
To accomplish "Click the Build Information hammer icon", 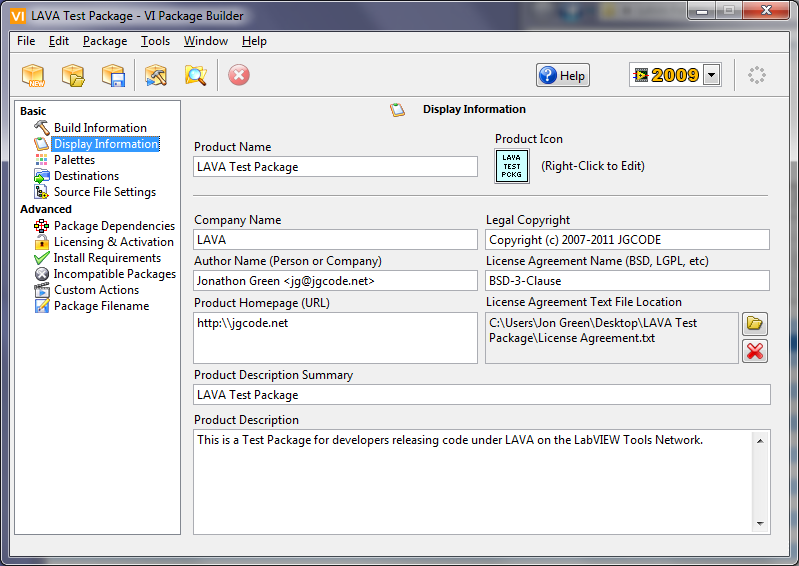I will point(42,127).
